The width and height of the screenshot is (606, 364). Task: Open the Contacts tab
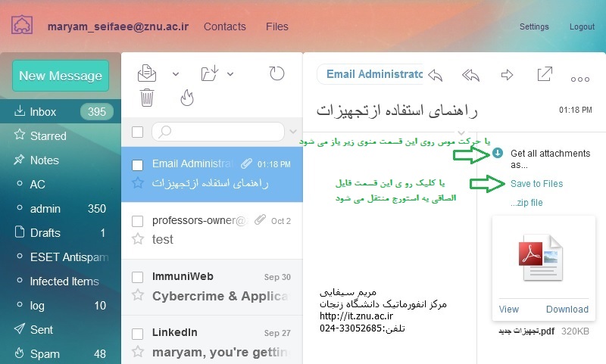[225, 26]
